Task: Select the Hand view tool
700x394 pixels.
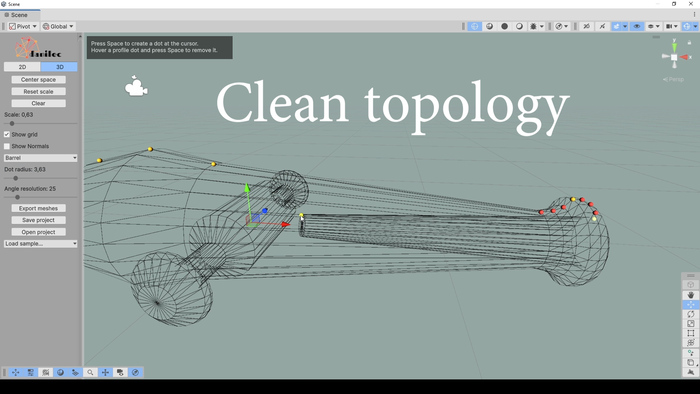Action: [x=691, y=295]
